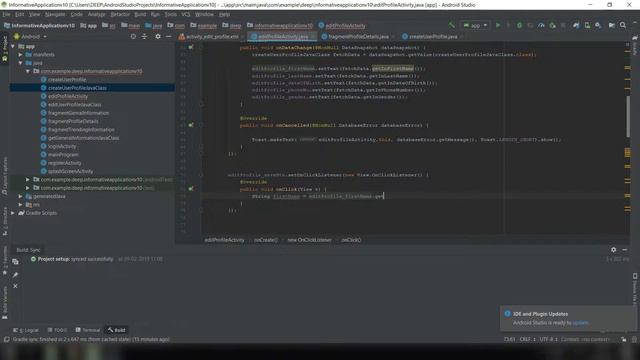Open the AVD Manager icon

[587, 25]
